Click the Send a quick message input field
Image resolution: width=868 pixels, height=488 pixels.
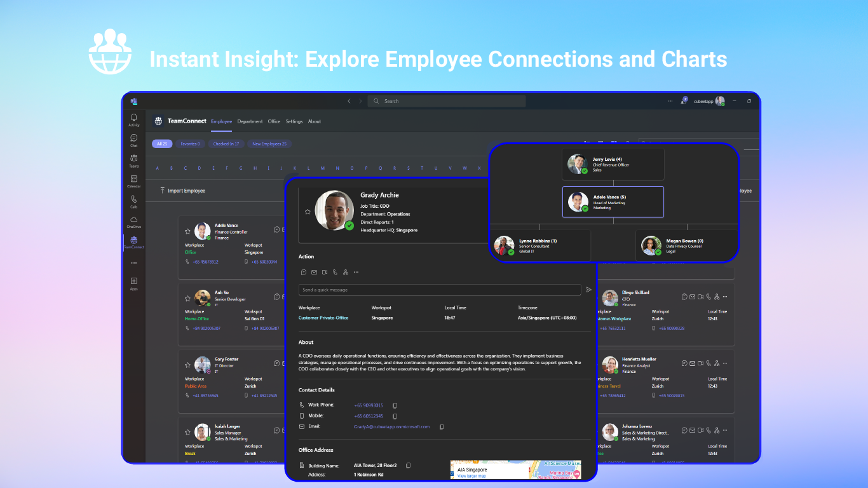point(438,290)
